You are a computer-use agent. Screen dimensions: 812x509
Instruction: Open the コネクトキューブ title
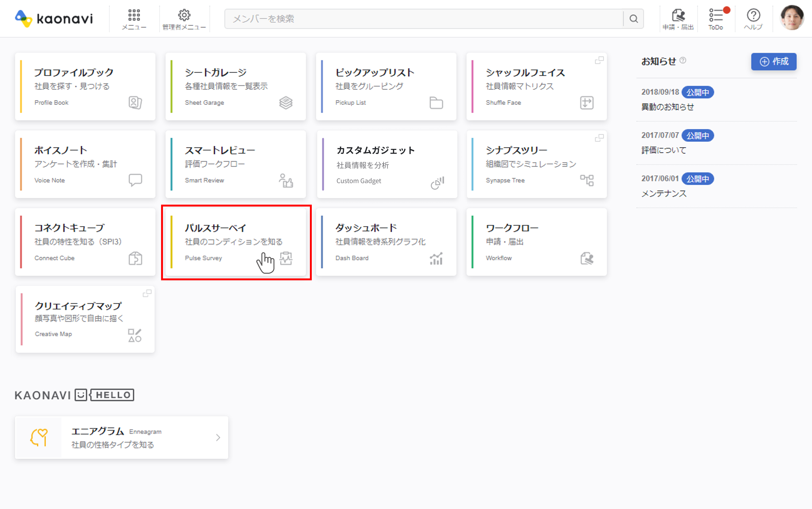click(x=69, y=228)
